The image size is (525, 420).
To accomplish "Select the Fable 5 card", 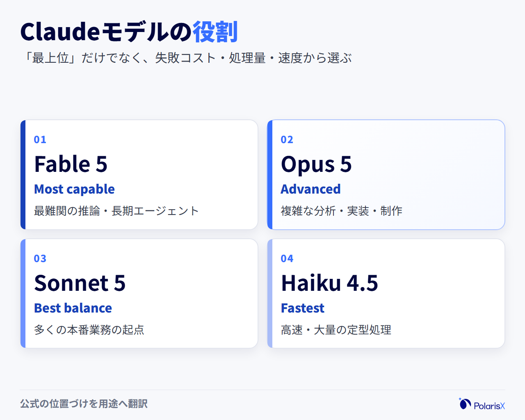I will (139, 175).
